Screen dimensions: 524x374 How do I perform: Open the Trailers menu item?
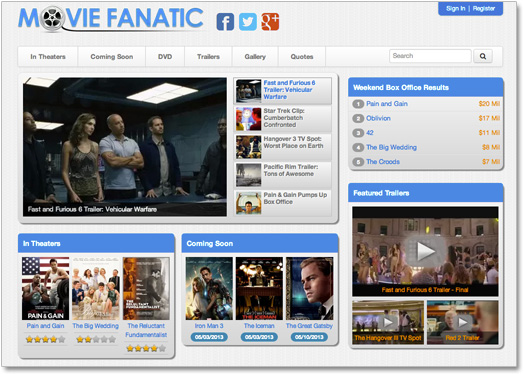(x=208, y=57)
